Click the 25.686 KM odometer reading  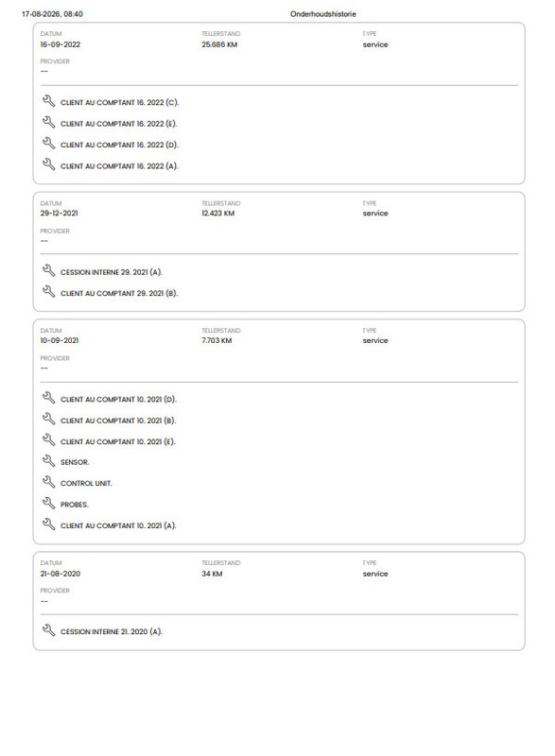coord(219,44)
